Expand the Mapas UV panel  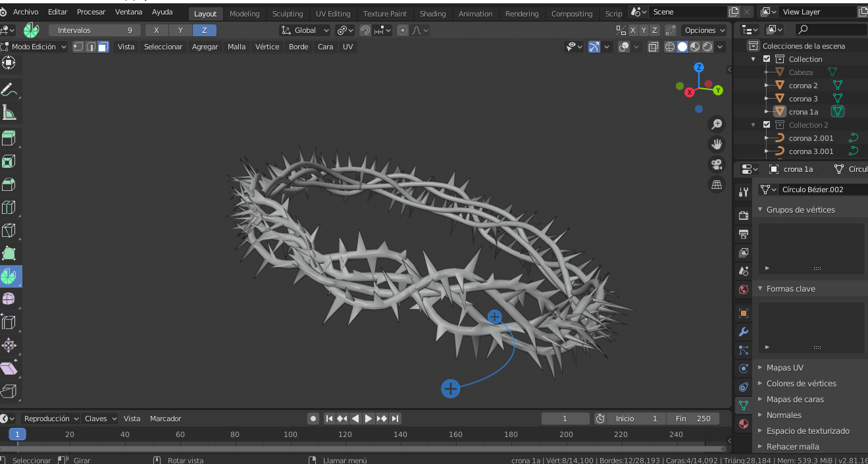click(784, 368)
